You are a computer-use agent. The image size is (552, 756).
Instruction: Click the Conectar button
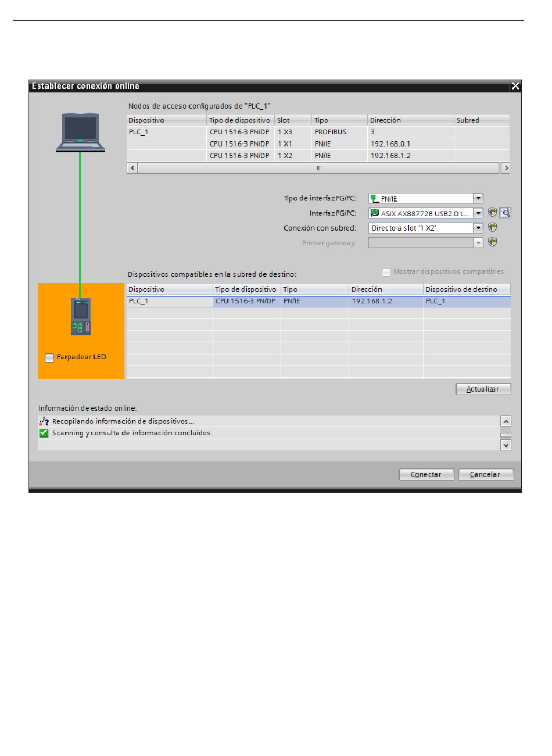pos(426,475)
